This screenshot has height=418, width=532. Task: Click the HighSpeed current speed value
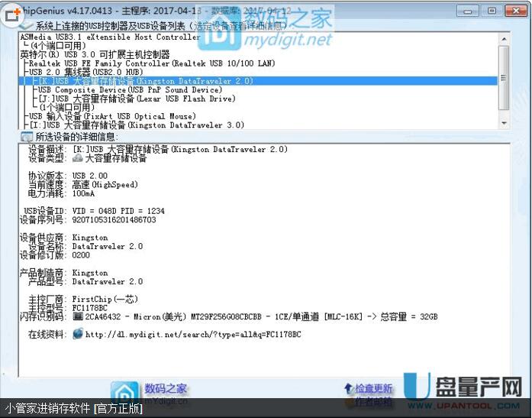point(105,184)
